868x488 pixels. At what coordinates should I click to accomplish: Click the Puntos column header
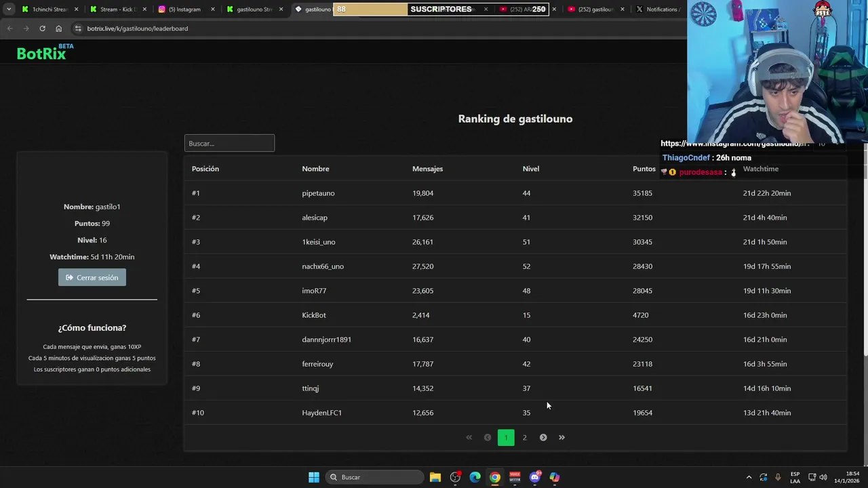pos(644,169)
